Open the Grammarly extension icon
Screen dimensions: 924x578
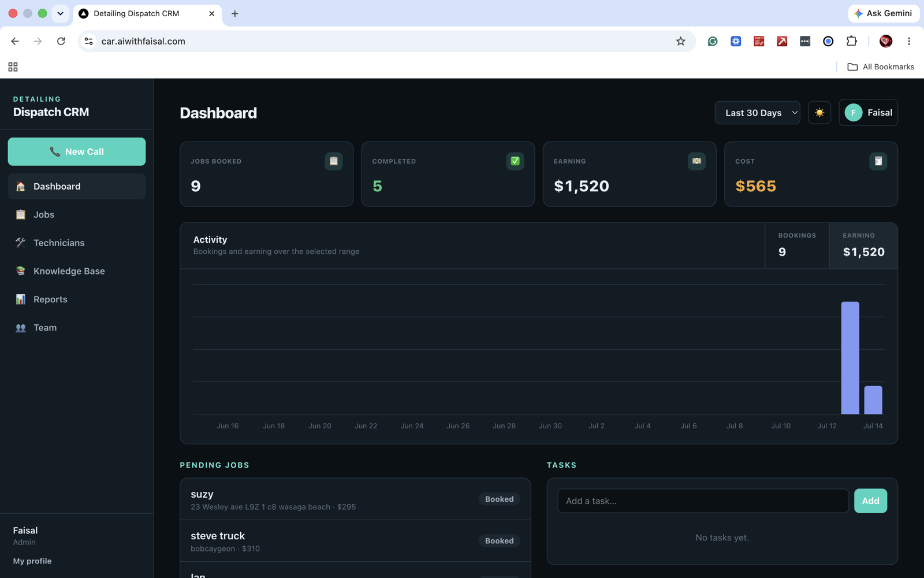click(x=713, y=41)
